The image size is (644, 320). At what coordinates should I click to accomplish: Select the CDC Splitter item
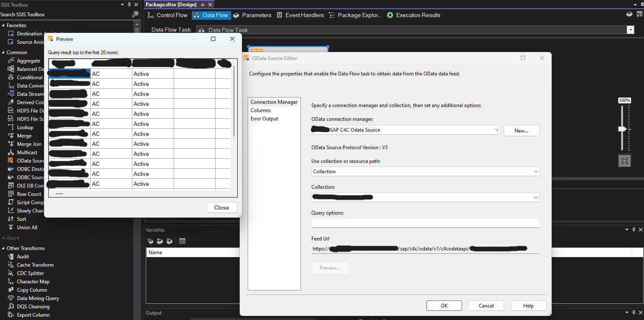pyautogui.click(x=30, y=273)
